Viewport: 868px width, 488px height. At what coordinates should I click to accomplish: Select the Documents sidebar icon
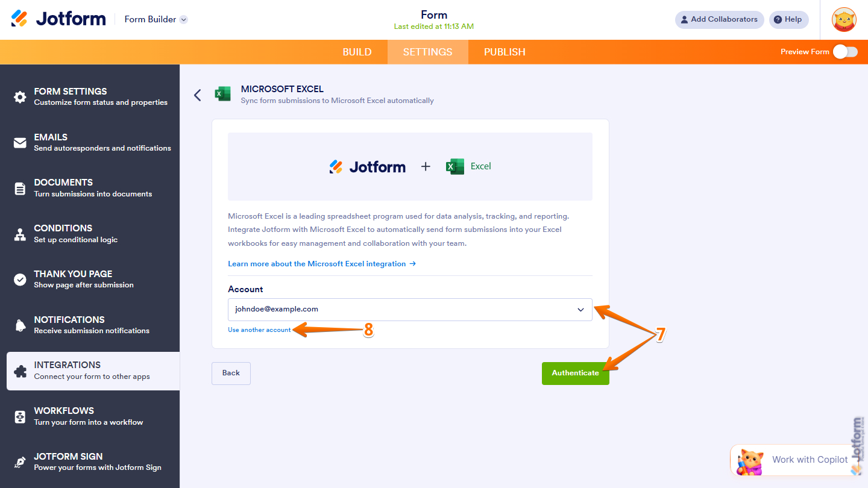point(20,189)
